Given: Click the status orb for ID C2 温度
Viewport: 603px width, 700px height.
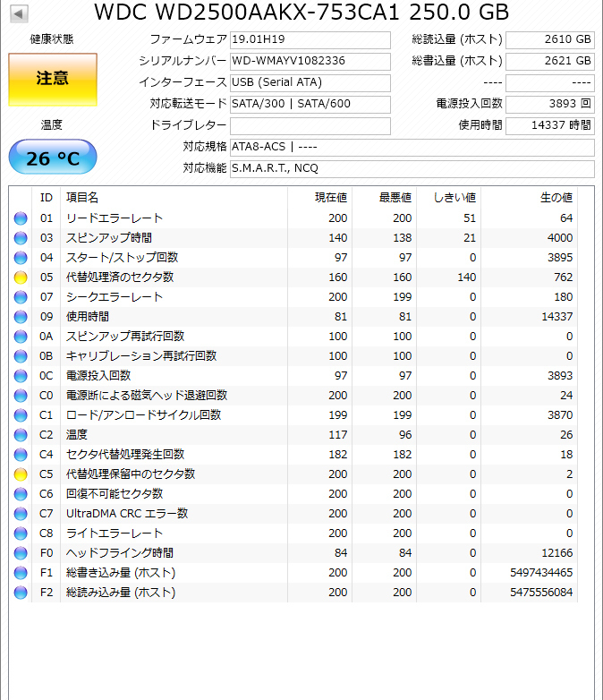Looking at the screenshot, I should [21, 435].
